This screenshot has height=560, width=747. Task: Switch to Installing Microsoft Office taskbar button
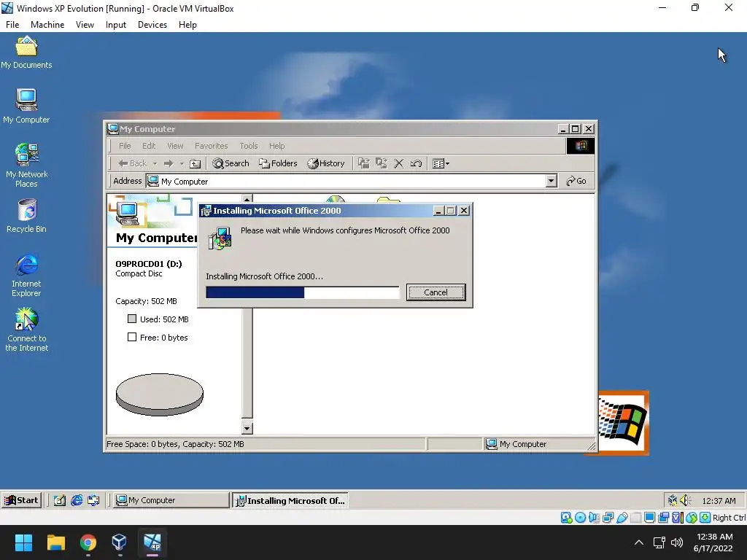pyautogui.click(x=290, y=500)
